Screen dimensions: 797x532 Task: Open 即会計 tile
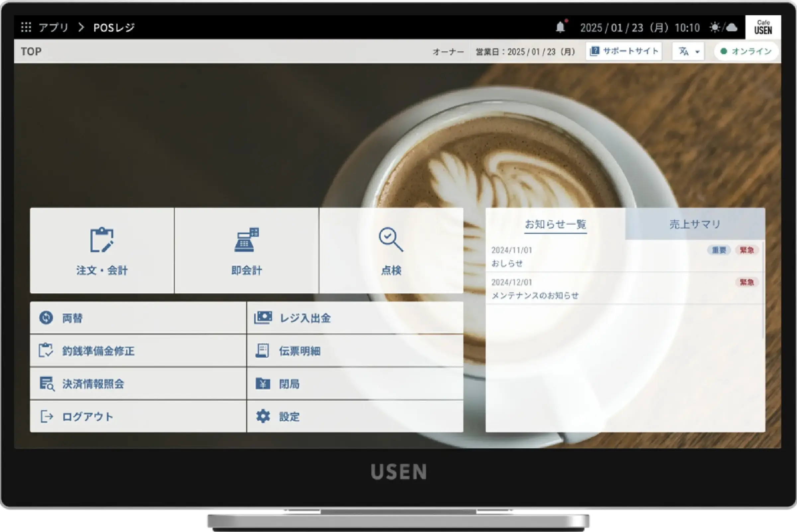[x=247, y=250]
